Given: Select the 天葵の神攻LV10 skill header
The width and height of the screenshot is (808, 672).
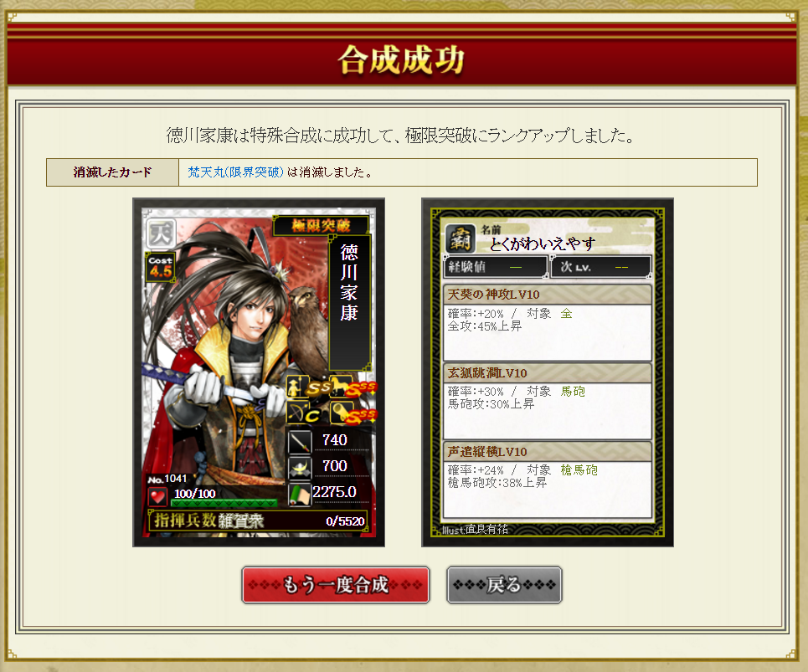Looking at the screenshot, I should click(x=548, y=295).
